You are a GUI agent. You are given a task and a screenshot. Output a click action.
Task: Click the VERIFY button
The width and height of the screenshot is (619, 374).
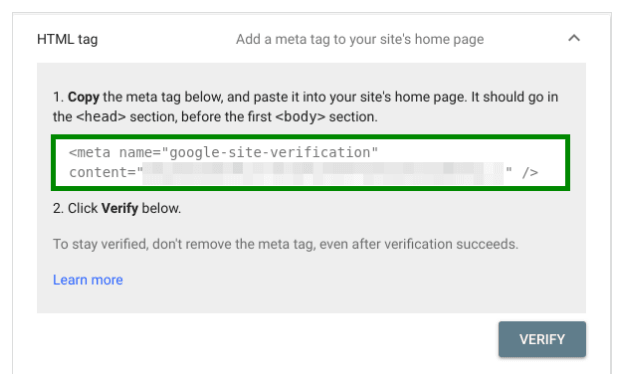coord(542,339)
